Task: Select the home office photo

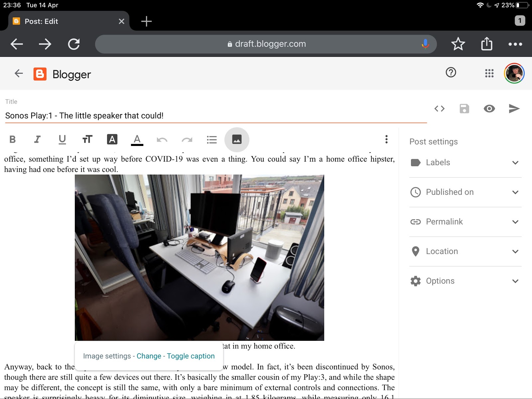Action: pyautogui.click(x=199, y=258)
